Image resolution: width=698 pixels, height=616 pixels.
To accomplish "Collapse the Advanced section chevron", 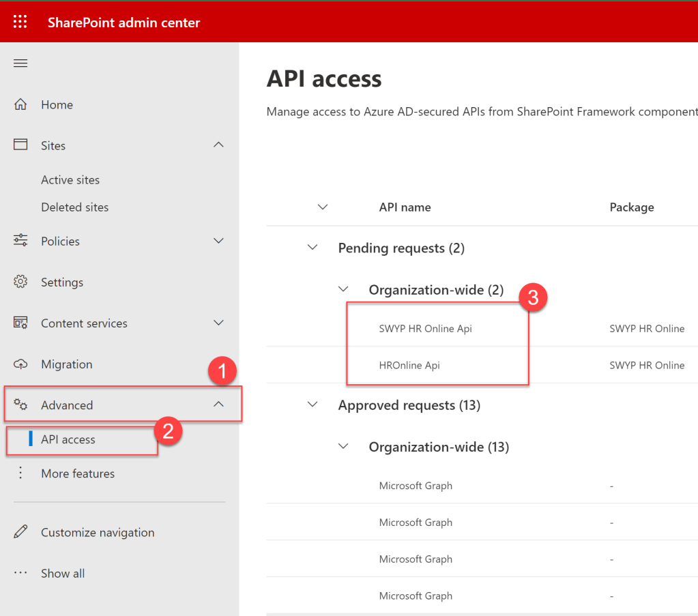I will point(218,405).
